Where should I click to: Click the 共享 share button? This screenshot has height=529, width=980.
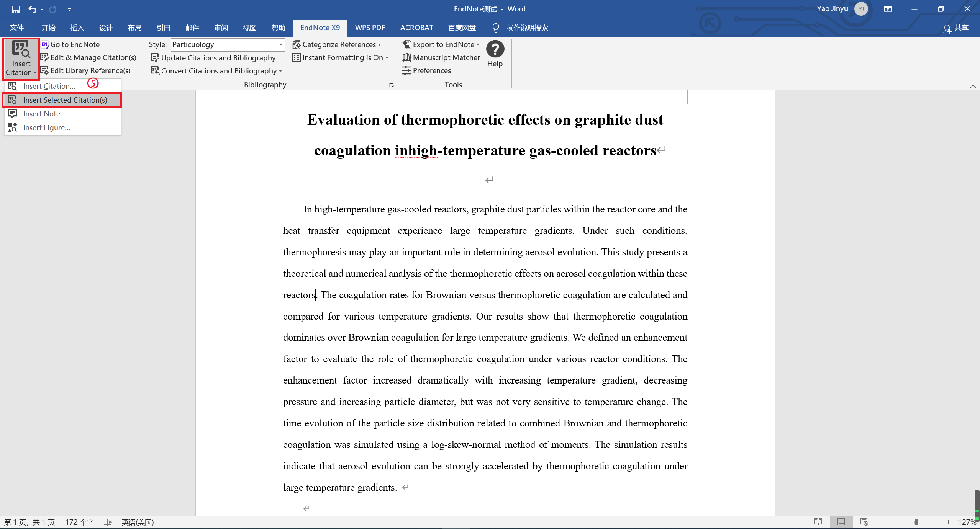click(956, 28)
